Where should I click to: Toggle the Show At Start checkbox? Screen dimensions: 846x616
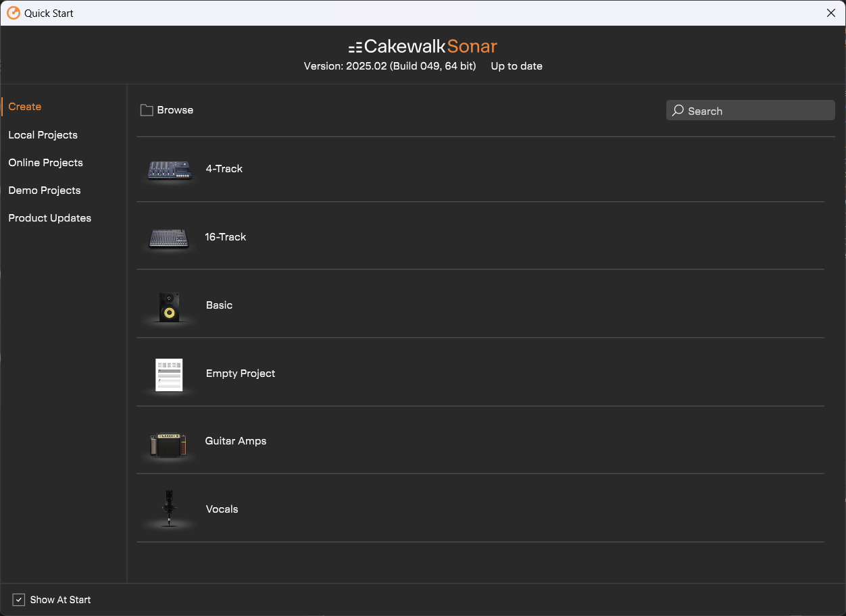[18, 599]
